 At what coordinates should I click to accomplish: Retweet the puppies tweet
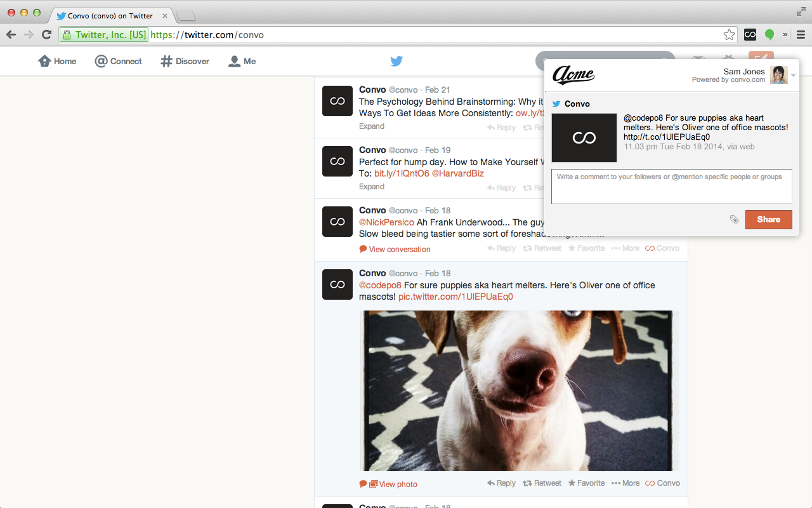(542, 483)
